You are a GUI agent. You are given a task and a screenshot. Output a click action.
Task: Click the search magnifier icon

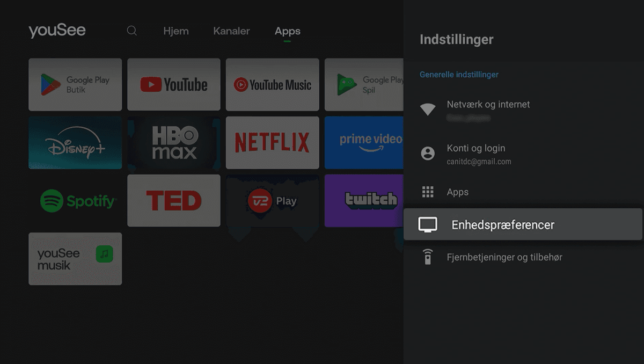(131, 31)
